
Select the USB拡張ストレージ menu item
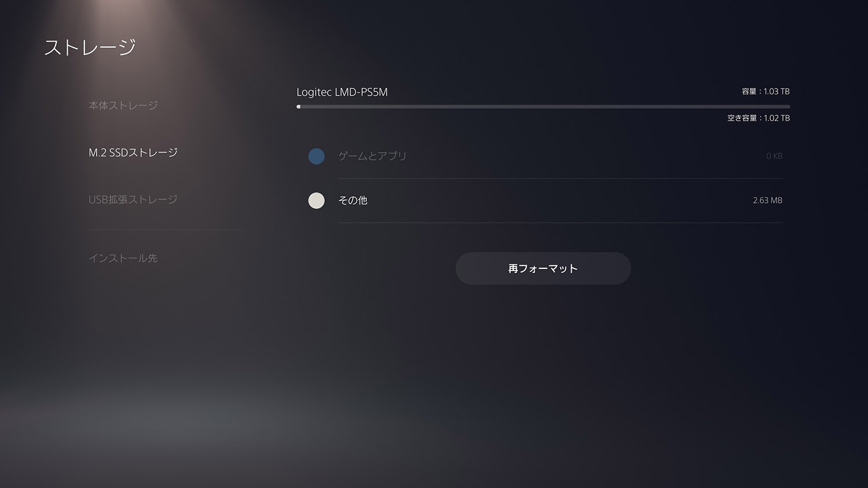(x=133, y=199)
